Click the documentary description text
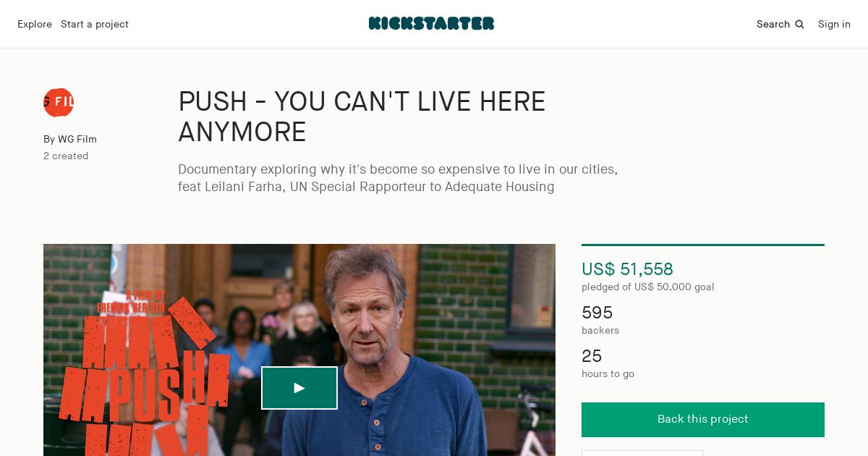 398,178
